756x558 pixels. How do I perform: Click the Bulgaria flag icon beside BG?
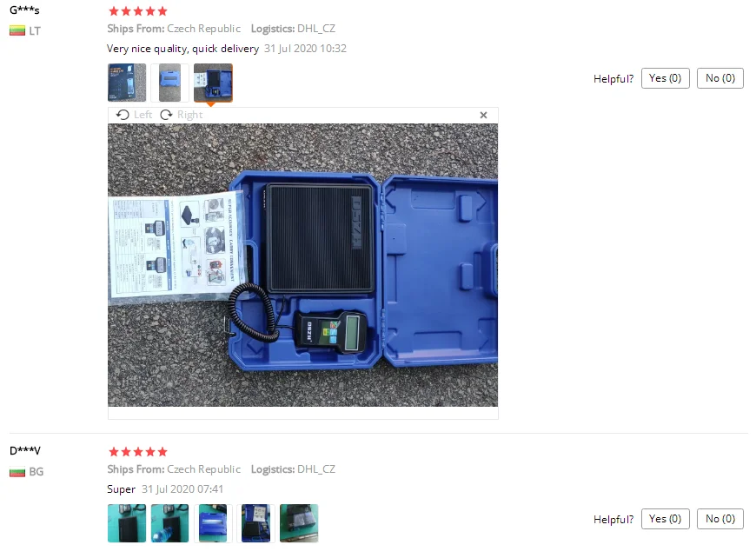[17, 472]
